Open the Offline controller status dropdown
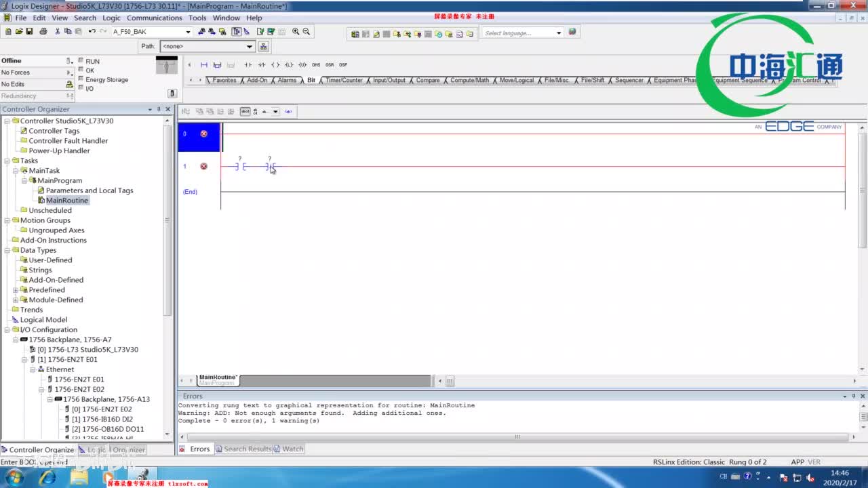The image size is (868, 488). coord(69,61)
